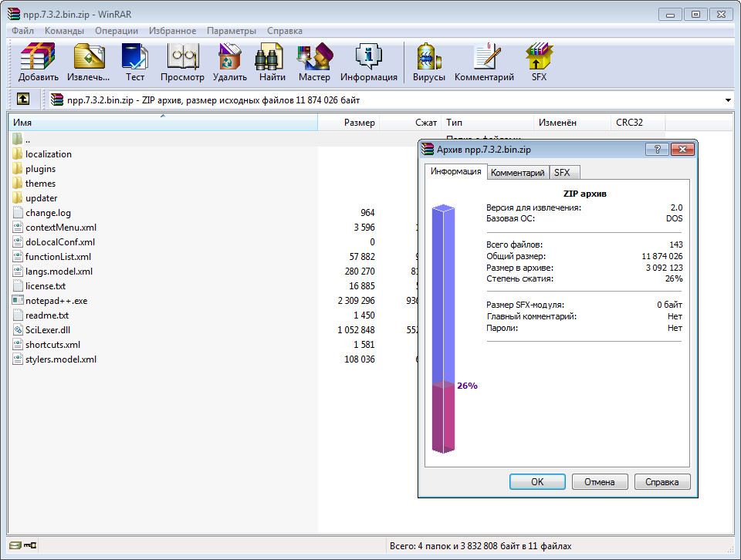Expand the archive path dropdown arrow
Screen dimensions: 741x560
pos(728,100)
